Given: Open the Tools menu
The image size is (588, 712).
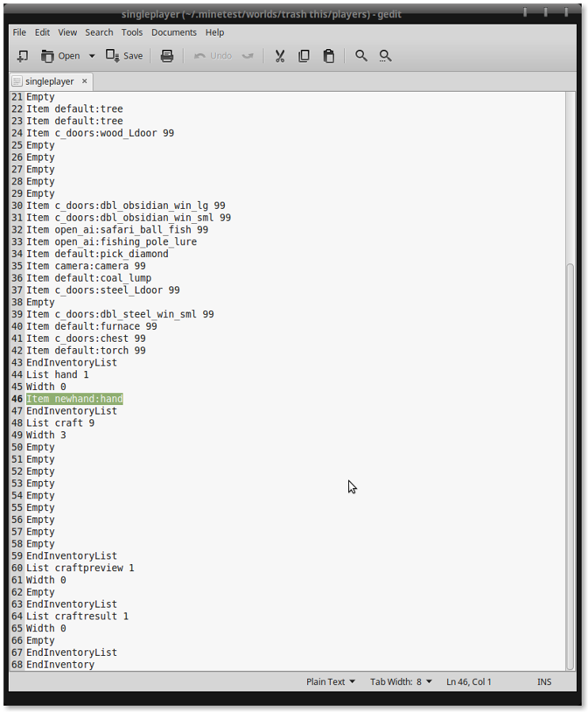Looking at the screenshot, I should (132, 32).
